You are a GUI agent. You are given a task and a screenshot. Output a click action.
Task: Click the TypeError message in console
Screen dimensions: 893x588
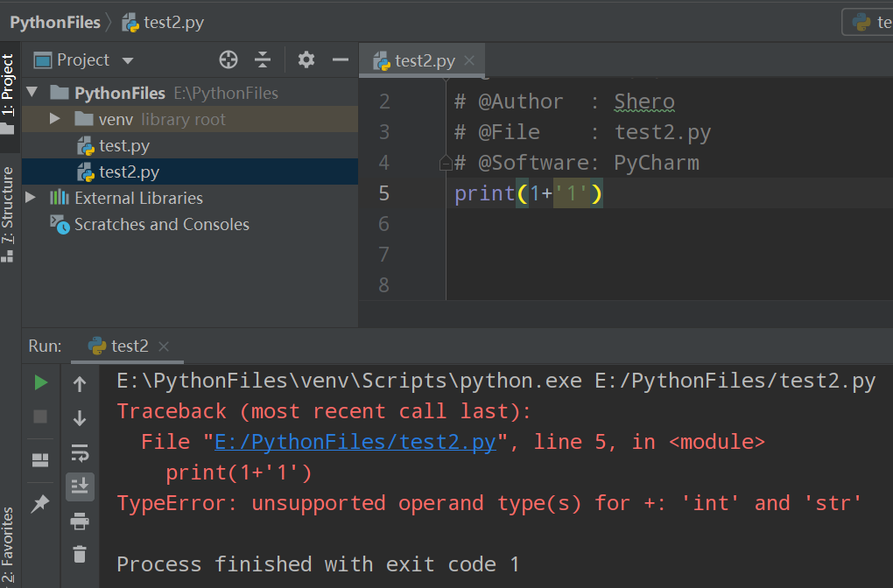coord(489,503)
